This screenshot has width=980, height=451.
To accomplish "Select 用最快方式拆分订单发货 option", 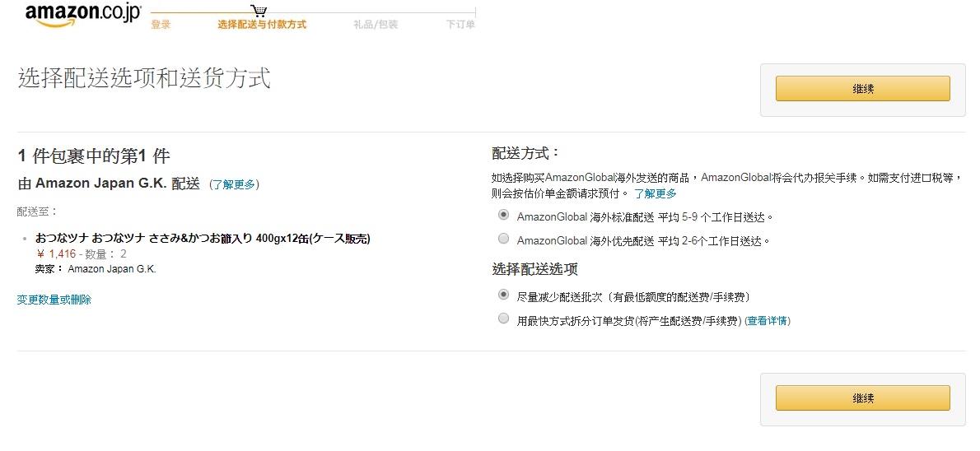I will coord(503,318).
